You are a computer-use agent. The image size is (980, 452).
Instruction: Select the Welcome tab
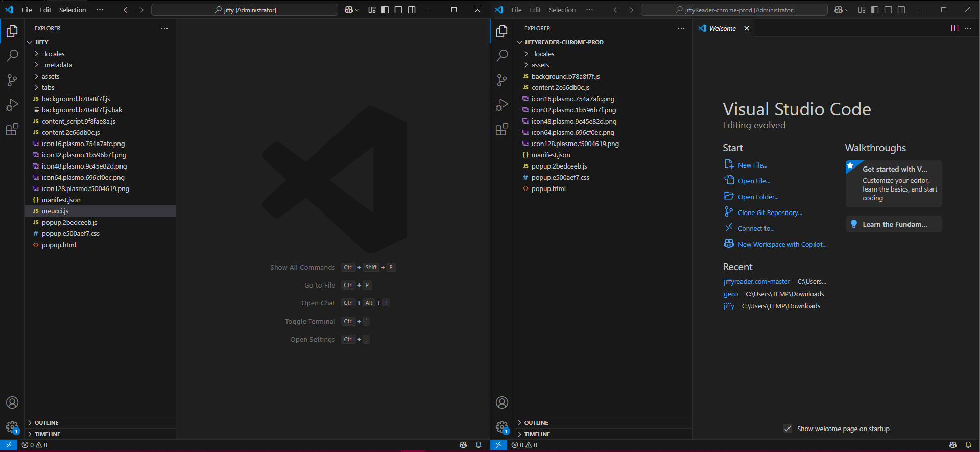click(722, 28)
